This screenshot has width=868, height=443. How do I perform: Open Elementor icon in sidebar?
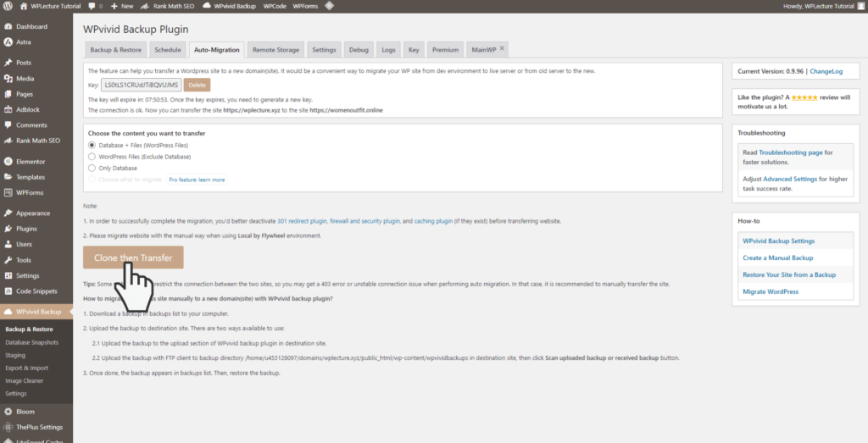coord(8,162)
